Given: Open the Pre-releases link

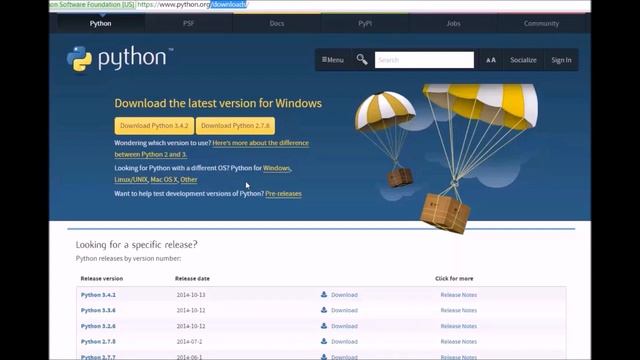Looking at the screenshot, I should (283, 193).
